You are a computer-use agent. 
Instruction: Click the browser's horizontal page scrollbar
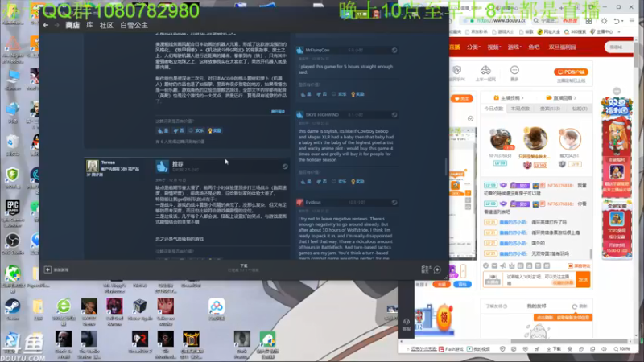coord(569,341)
